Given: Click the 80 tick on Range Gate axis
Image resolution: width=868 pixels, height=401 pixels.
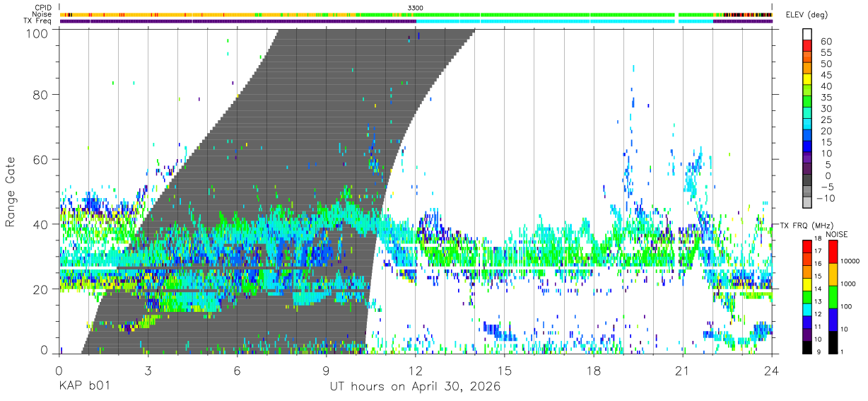Looking at the screenshot, I should (41, 95).
